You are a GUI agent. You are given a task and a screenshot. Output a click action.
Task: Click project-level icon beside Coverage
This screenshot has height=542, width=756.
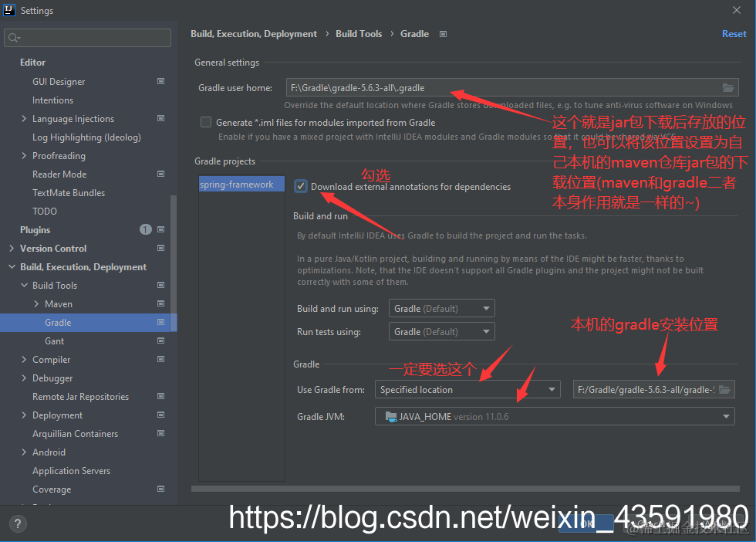pos(161,489)
